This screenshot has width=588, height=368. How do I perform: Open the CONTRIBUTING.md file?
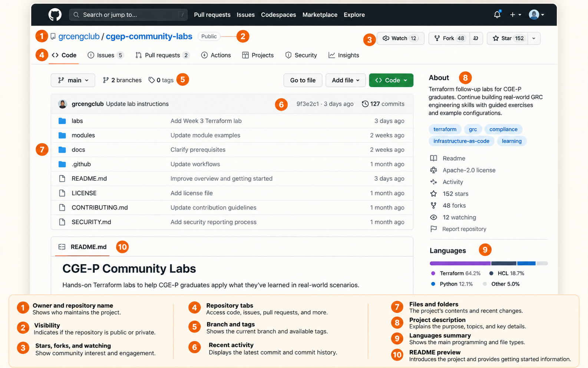(100, 208)
